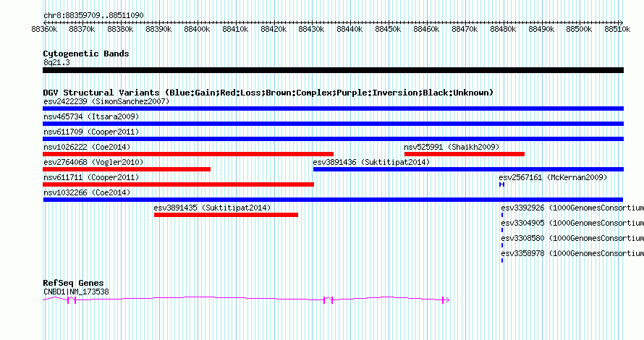Click the small esv2567161 (McKernan2009) marker
The image size is (644, 340).
[502, 184]
